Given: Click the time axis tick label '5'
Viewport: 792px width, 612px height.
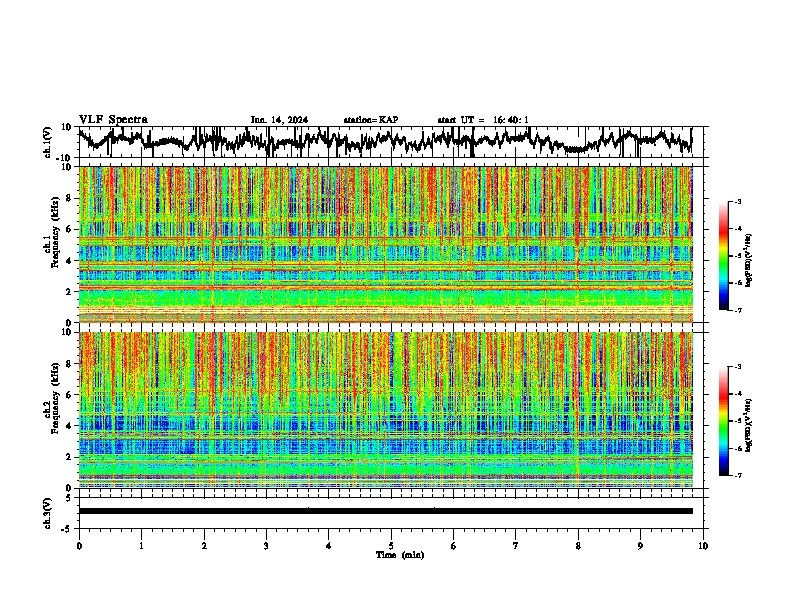Looking at the screenshot, I should (391, 546).
